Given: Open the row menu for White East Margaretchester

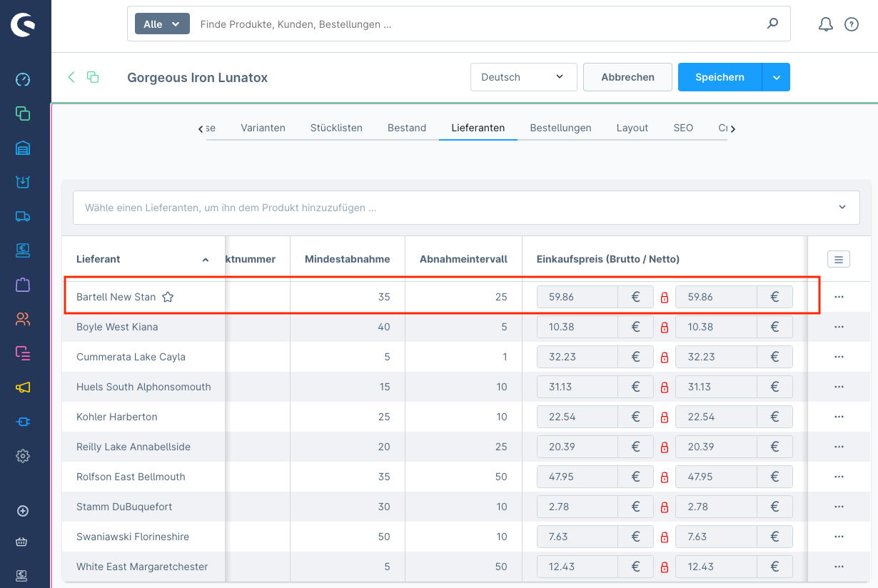Looking at the screenshot, I should 839,567.
